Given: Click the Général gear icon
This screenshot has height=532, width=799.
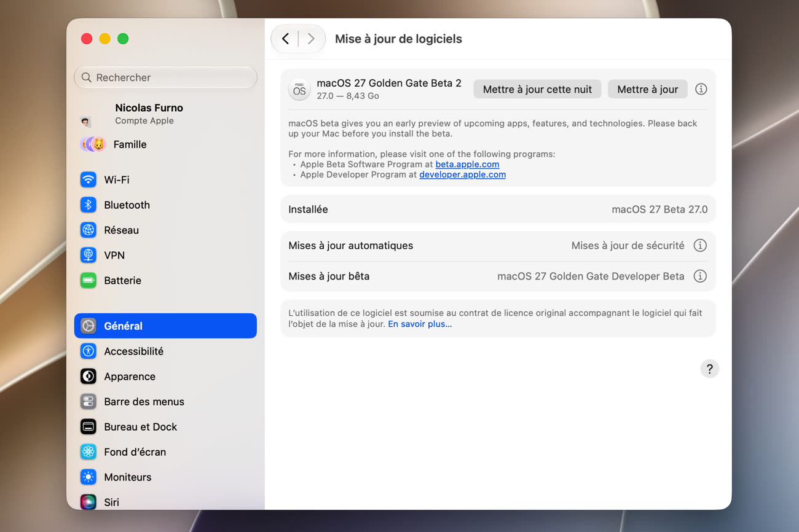Looking at the screenshot, I should click(x=89, y=326).
